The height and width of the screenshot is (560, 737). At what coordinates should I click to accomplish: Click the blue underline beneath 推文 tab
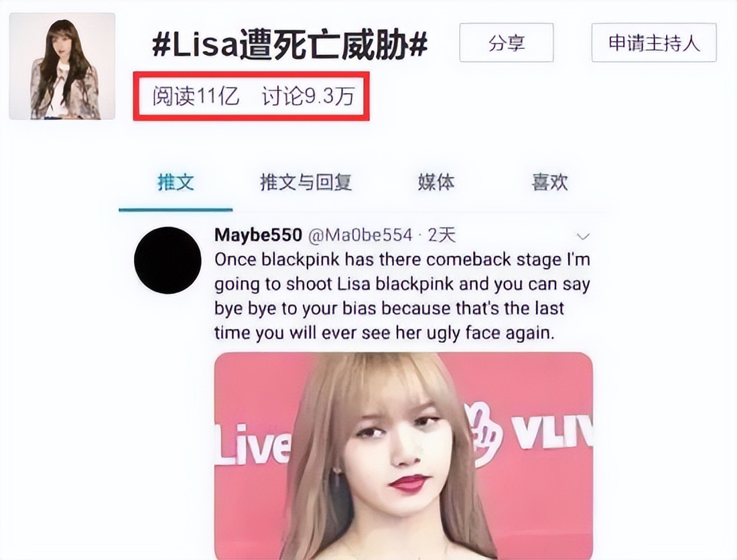tap(176, 209)
